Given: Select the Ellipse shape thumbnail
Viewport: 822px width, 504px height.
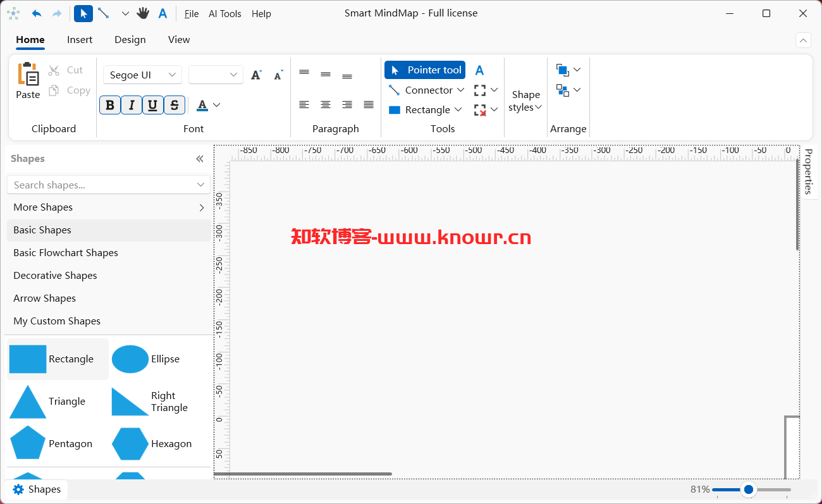Looking at the screenshot, I should click(130, 359).
